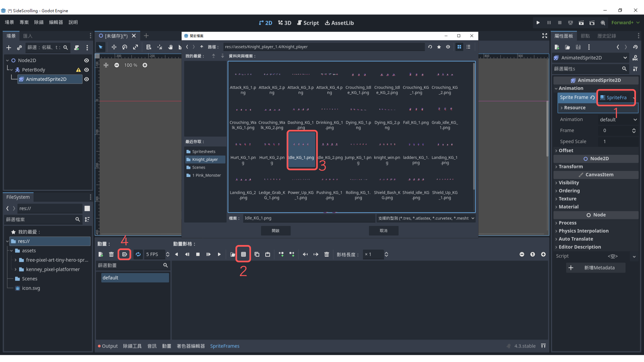Toggle hidden files eye icon in dialog
The width and height of the screenshot is (644, 362).
pos(448,47)
